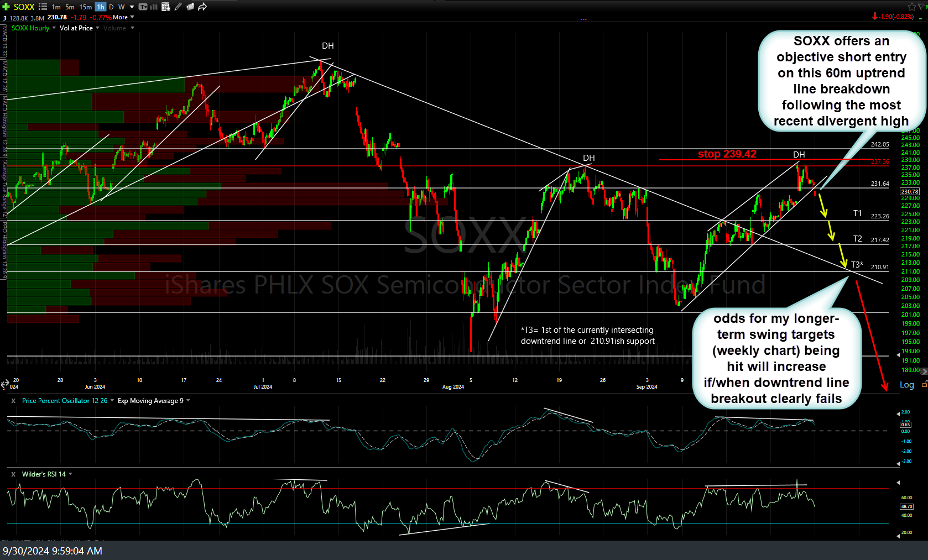Switch to the 1m timeframe

click(56, 7)
